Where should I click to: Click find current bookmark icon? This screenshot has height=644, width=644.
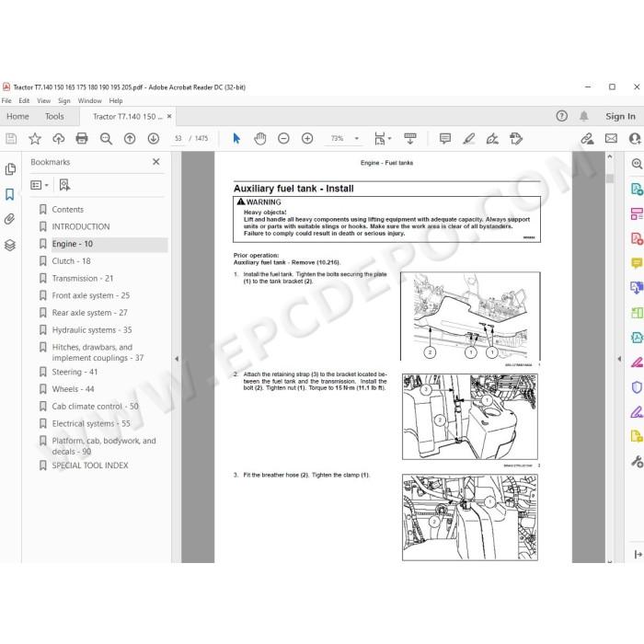coord(64,185)
